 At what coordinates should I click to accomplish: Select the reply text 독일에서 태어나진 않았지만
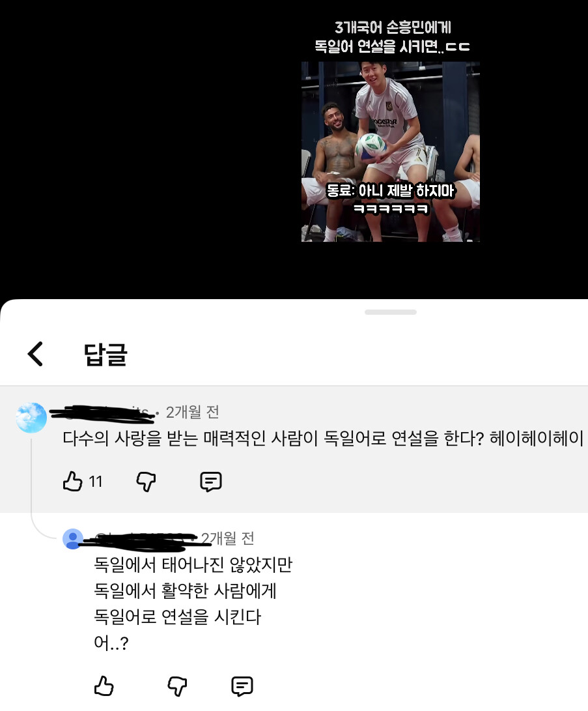point(193,564)
